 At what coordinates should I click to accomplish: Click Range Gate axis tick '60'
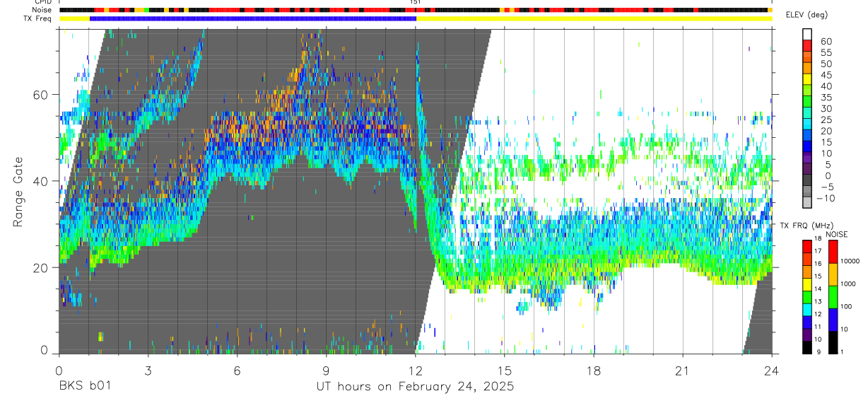(41, 95)
